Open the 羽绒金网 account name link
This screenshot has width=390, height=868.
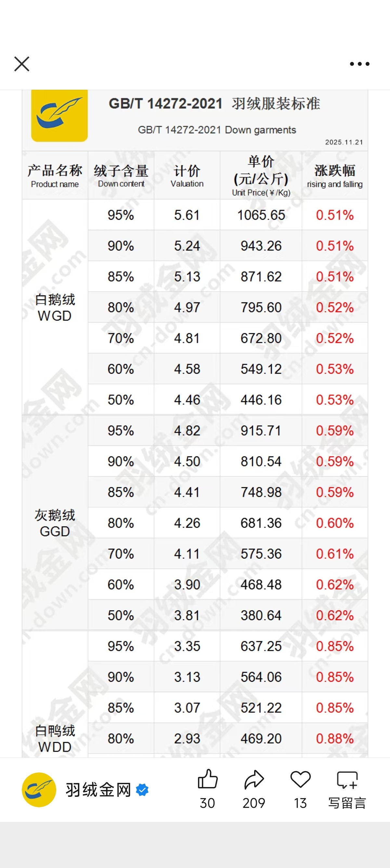98,790
